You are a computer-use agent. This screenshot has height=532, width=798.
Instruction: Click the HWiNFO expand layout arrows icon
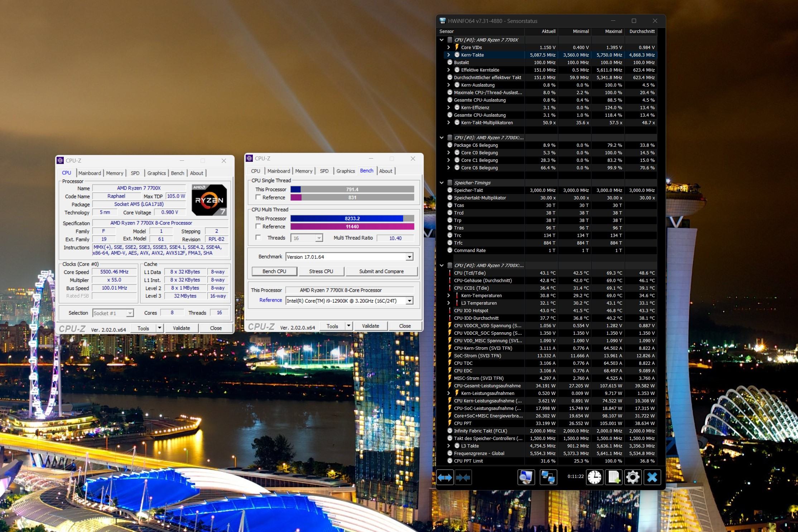[x=445, y=478]
